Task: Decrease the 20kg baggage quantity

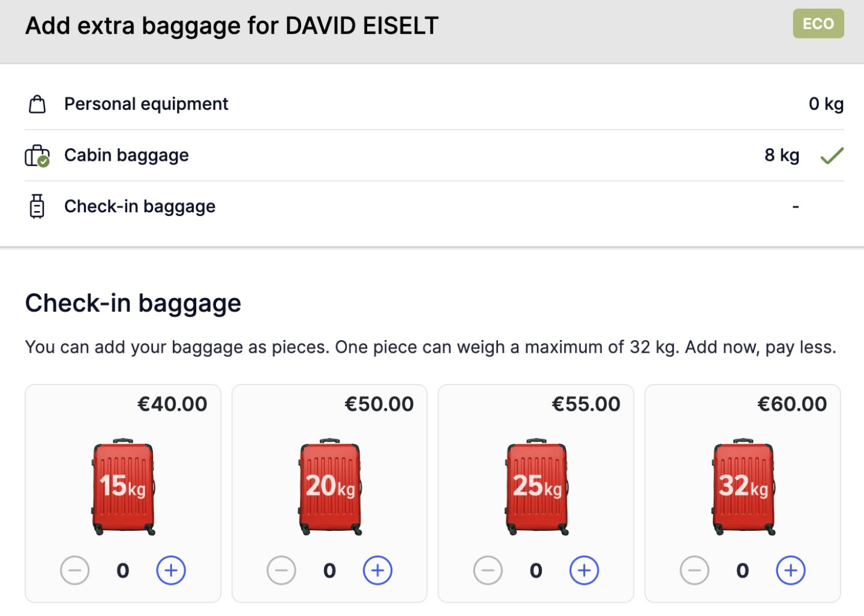Action: (281, 570)
